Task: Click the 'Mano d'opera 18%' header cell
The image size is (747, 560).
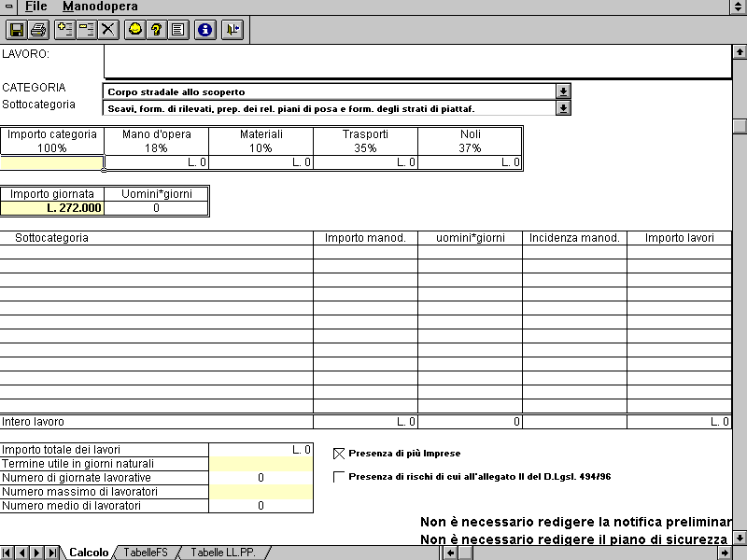Action: point(157,141)
